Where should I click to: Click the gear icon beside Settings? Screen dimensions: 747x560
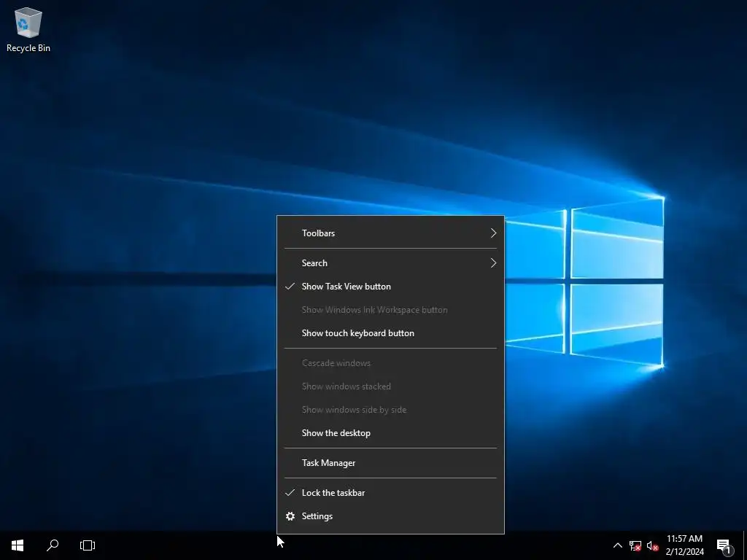coord(290,516)
